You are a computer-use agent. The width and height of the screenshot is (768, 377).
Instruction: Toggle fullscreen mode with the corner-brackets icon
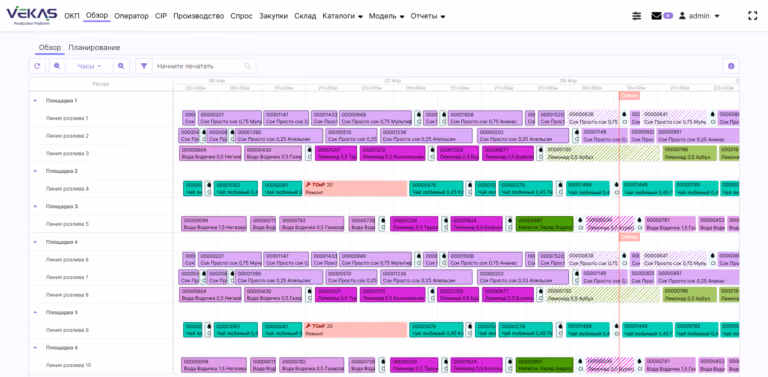tap(753, 16)
